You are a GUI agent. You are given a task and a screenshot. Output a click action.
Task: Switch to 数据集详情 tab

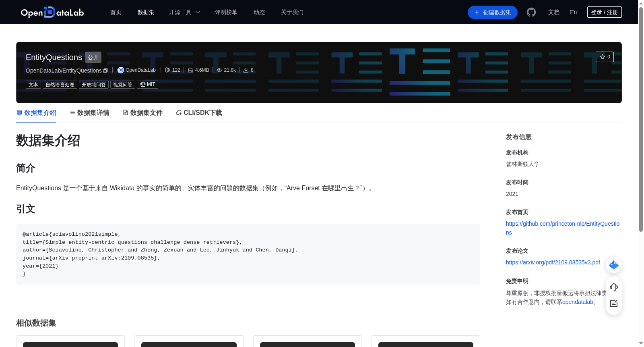point(89,113)
